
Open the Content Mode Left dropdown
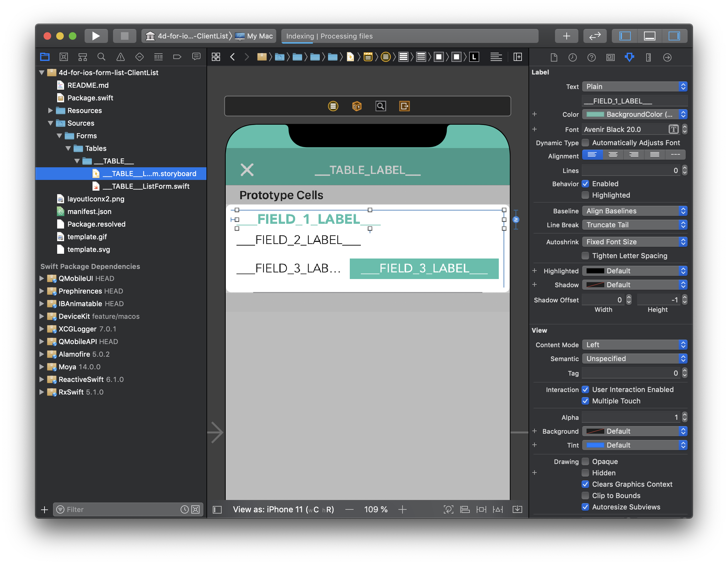click(634, 345)
